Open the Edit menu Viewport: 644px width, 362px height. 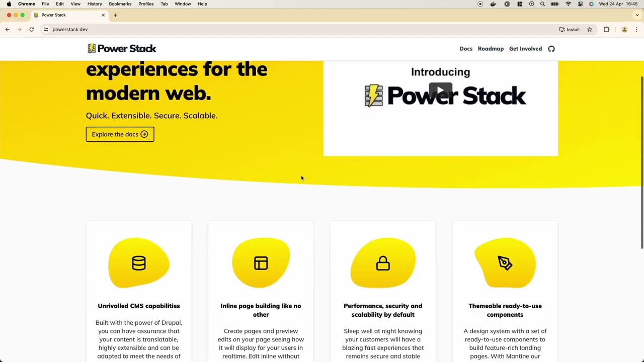click(60, 4)
